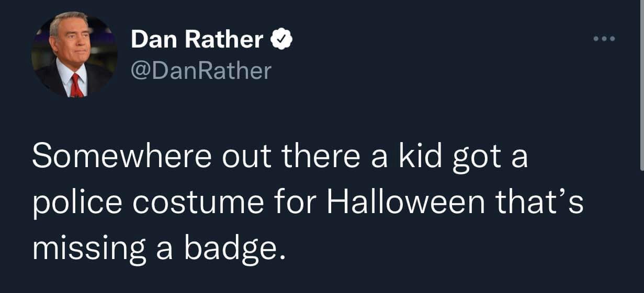
Task: Open the @DanRather handle link
Action: 201,71
